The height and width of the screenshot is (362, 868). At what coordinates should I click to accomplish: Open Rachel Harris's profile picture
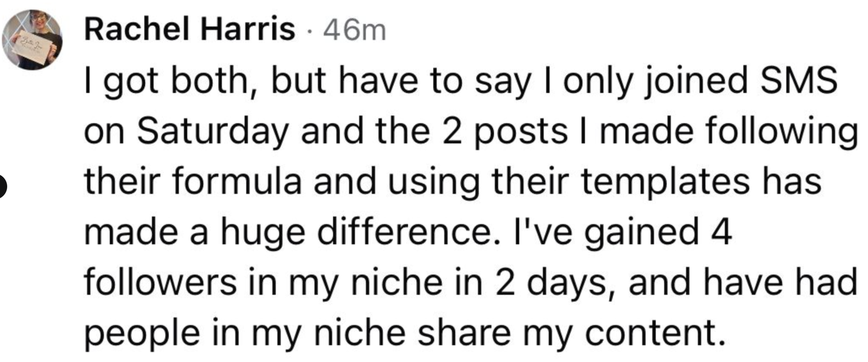(x=32, y=40)
